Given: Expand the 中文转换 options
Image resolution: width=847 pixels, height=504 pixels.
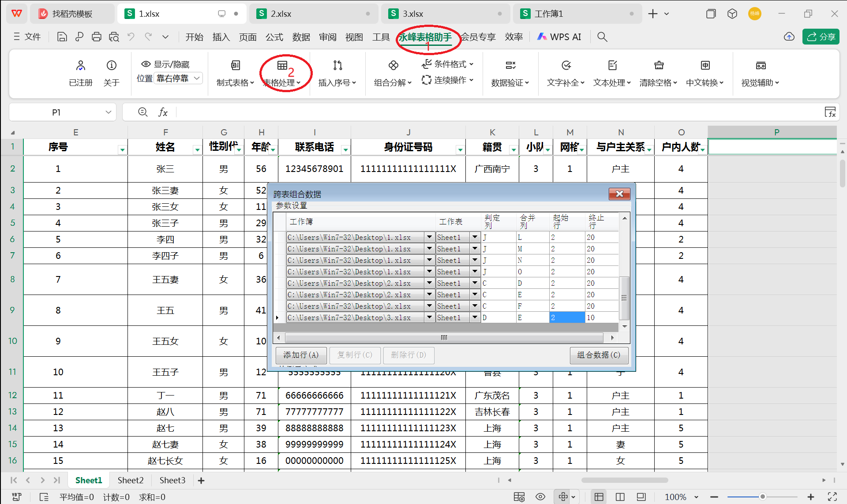Looking at the screenshot, I should pos(705,73).
